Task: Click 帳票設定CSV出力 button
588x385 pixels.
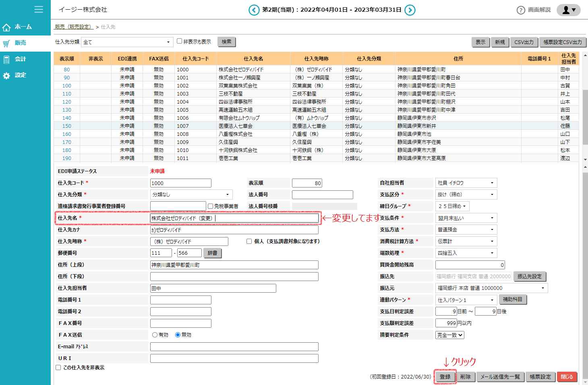Action: pyautogui.click(x=563, y=42)
